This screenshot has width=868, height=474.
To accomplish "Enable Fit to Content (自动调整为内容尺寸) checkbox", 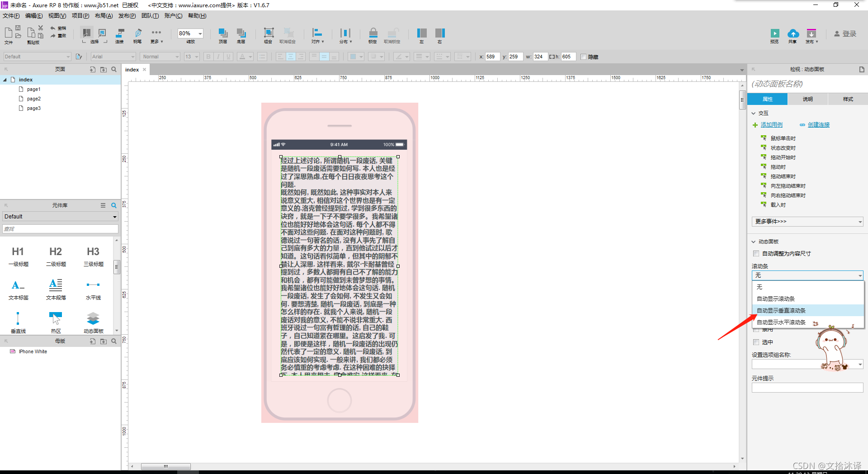I will 756,254.
